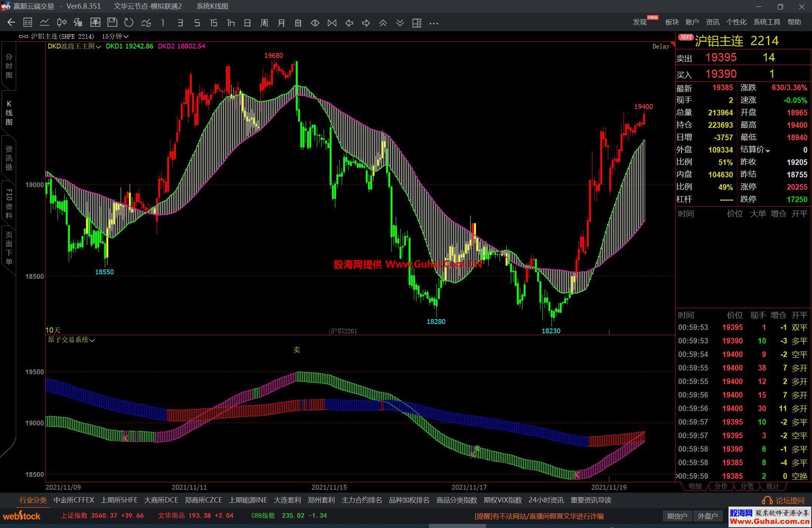
Task: Click the back arrow toolbar icon
Action: pos(11,23)
